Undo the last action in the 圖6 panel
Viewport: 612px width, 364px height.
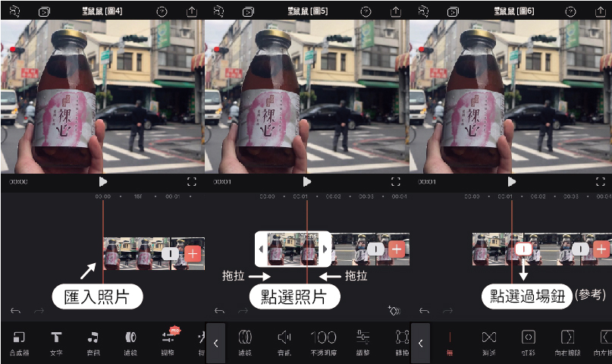pyautogui.click(x=424, y=311)
